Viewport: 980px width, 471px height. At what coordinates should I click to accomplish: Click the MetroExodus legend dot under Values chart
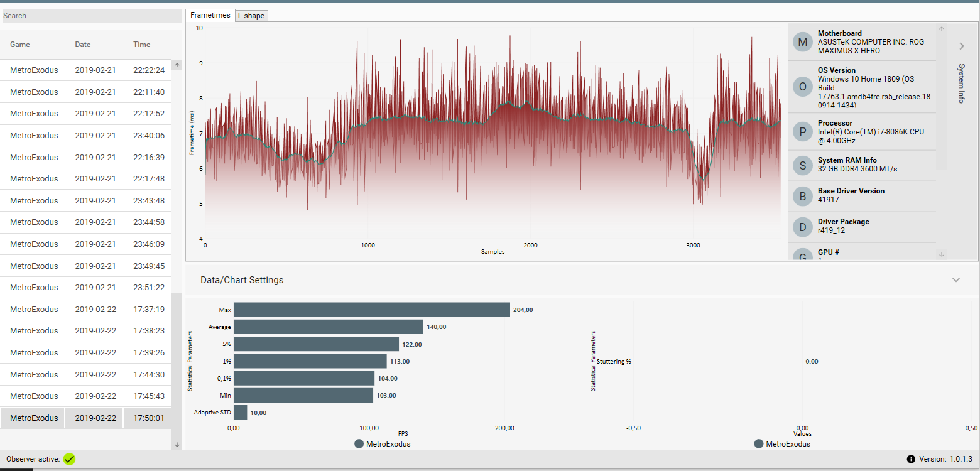(759, 444)
